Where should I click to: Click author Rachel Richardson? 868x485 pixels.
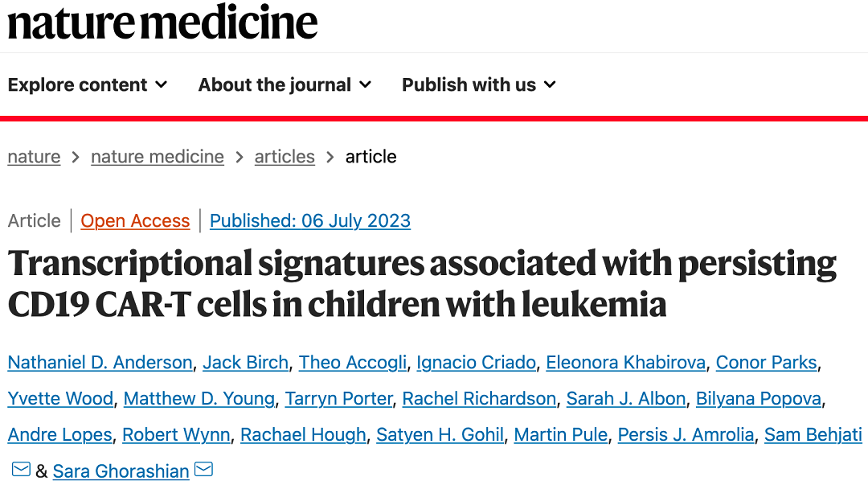[x=479, y=398]
